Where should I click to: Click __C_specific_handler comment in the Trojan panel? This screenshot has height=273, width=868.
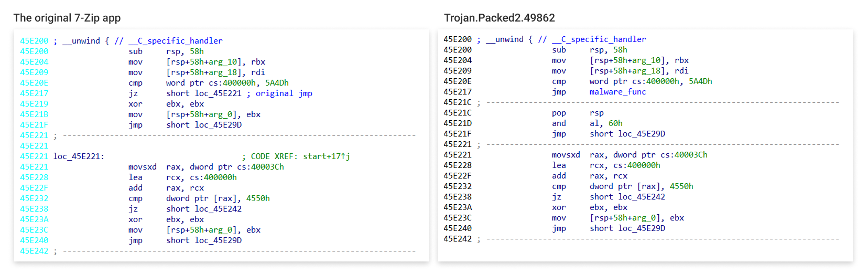[x=599, y=39]
